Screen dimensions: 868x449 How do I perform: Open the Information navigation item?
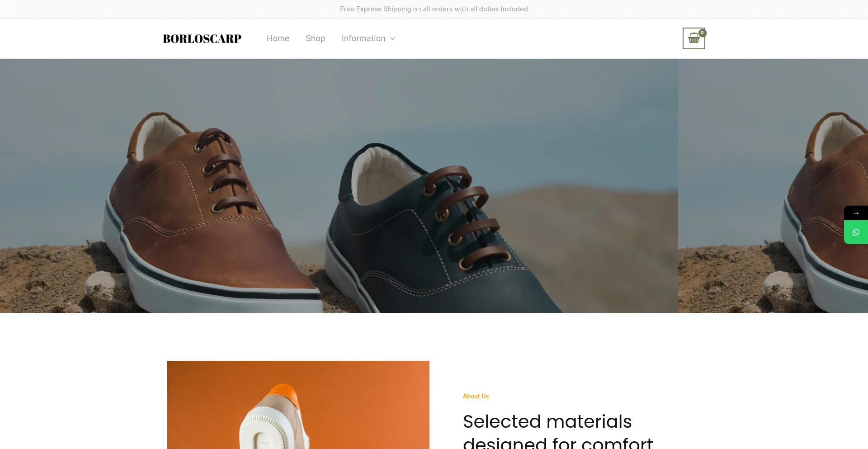click(363, 38)
